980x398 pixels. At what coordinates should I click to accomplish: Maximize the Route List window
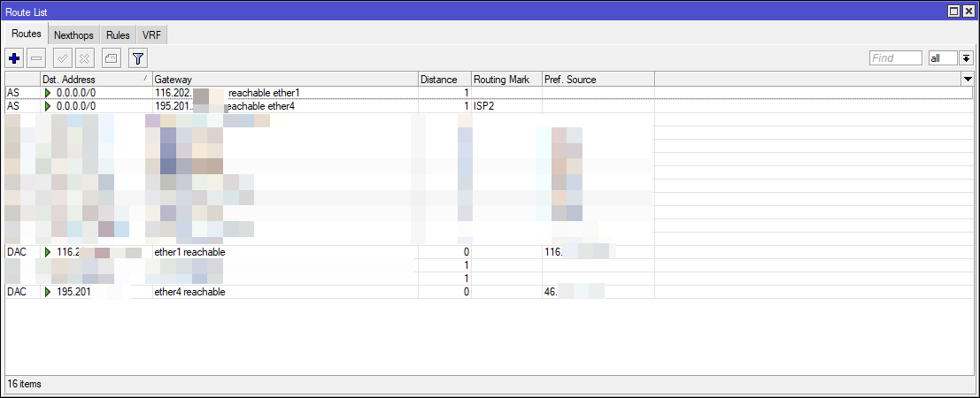click(x=953, y=11)
